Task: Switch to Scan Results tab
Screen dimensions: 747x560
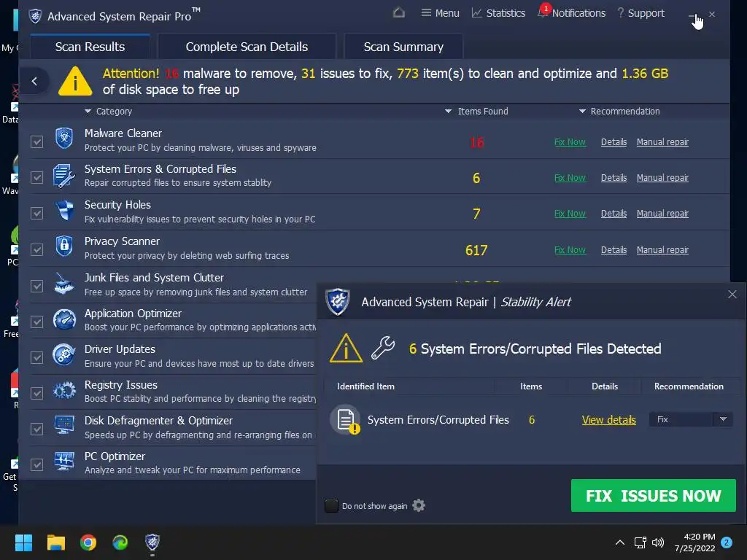Action: pos(90,47)
